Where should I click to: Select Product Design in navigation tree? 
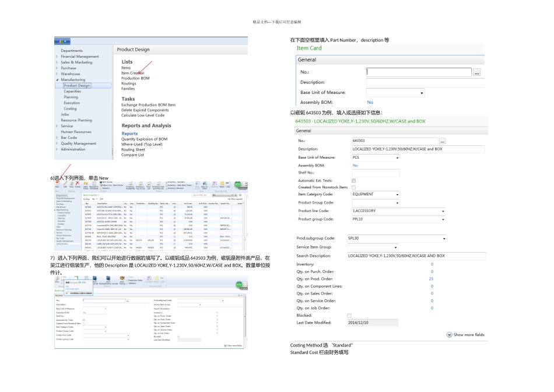click(76, 86)
